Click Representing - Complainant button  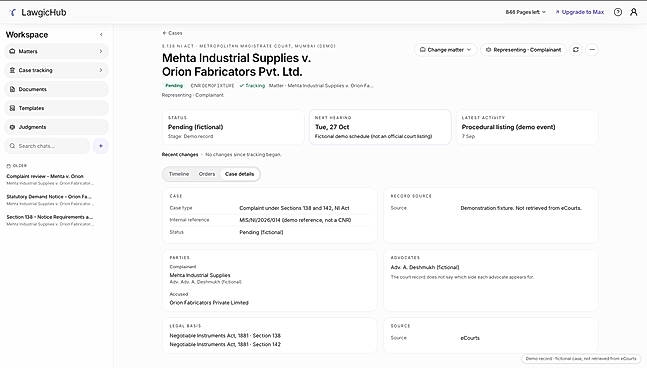click(523, 50)
